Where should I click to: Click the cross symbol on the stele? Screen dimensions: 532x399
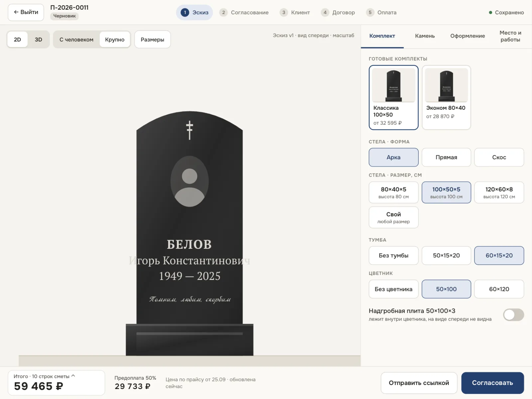[x=190, y=130]
